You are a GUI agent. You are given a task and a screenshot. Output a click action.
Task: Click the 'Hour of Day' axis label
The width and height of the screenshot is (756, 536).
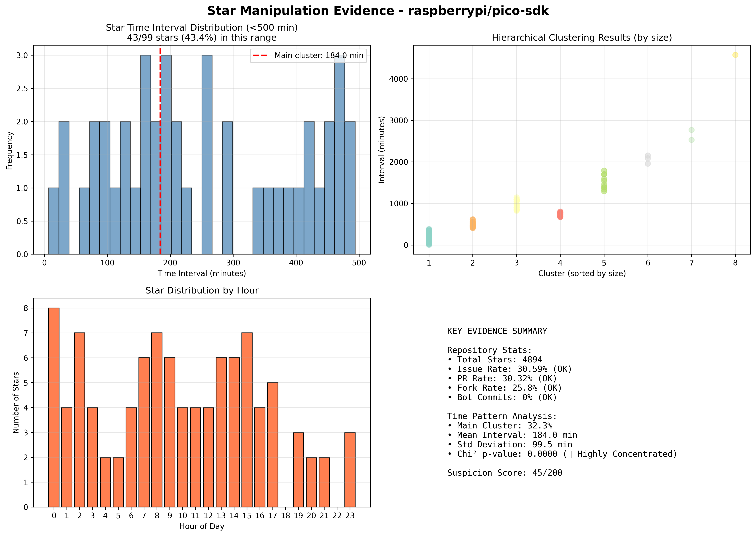pos(202,526)
